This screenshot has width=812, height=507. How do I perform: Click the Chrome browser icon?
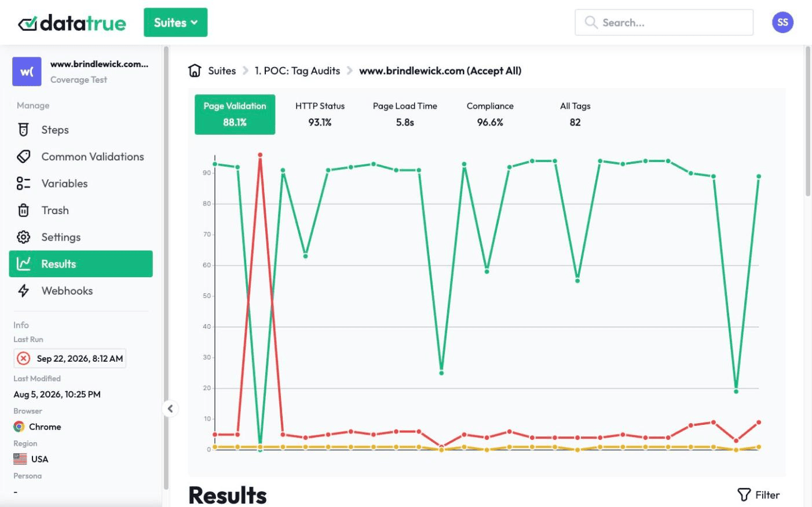point(19,427)
